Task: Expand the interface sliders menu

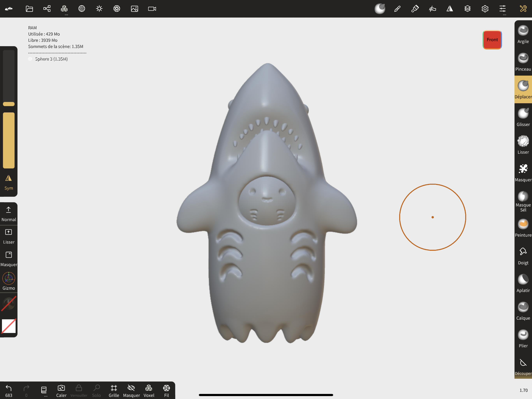Action: click(x=502, y=9)
